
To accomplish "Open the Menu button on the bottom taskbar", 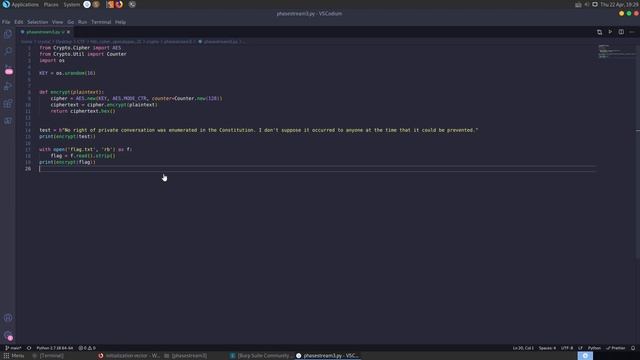I will 13,356.
